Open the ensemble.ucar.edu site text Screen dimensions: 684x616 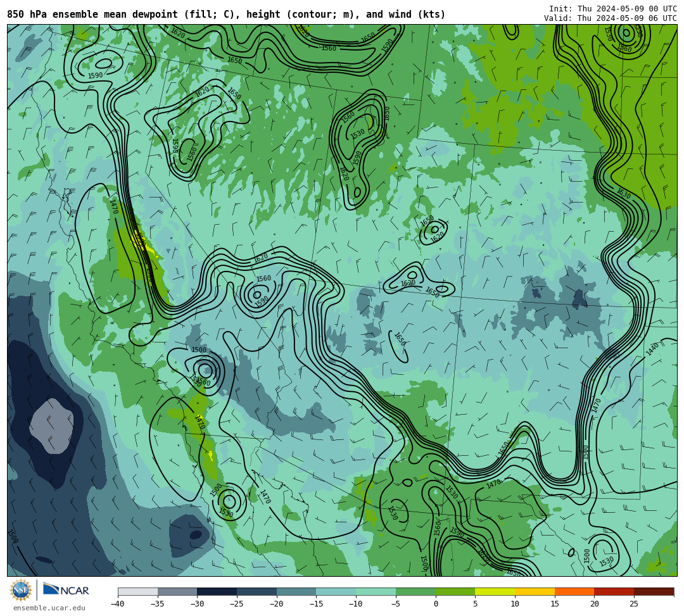(x=49, y=608)
